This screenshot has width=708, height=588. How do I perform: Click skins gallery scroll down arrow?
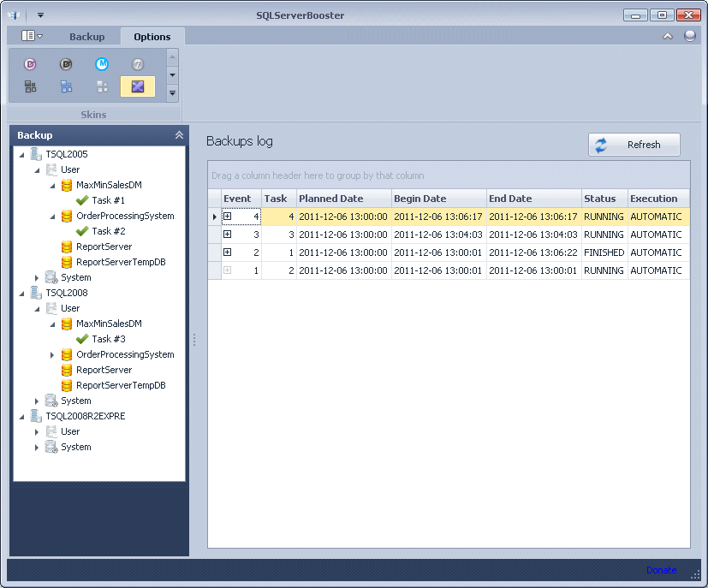click(172, 75)
